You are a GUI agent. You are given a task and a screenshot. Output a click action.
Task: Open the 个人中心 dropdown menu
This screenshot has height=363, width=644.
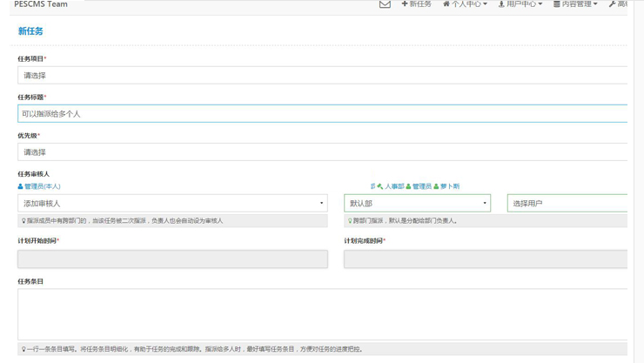click(x=465, y=4)
